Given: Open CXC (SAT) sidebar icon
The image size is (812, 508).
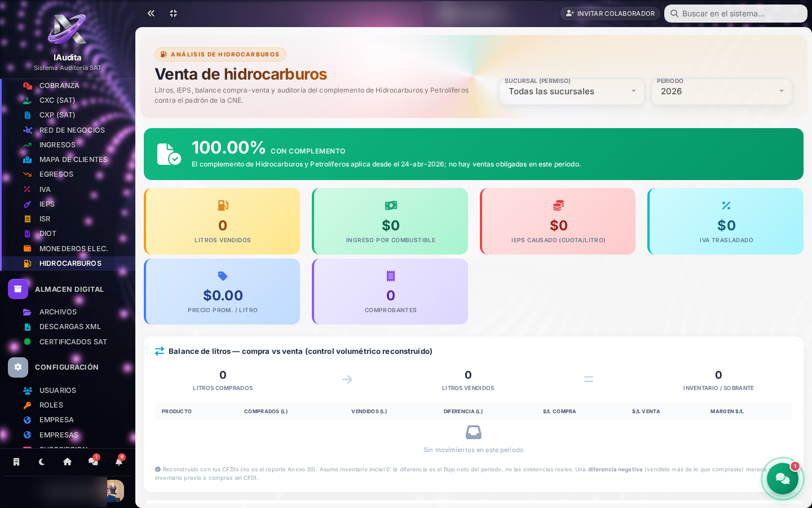Looking at the screenshot, I should pyautogui.click(x=27, y=100).
